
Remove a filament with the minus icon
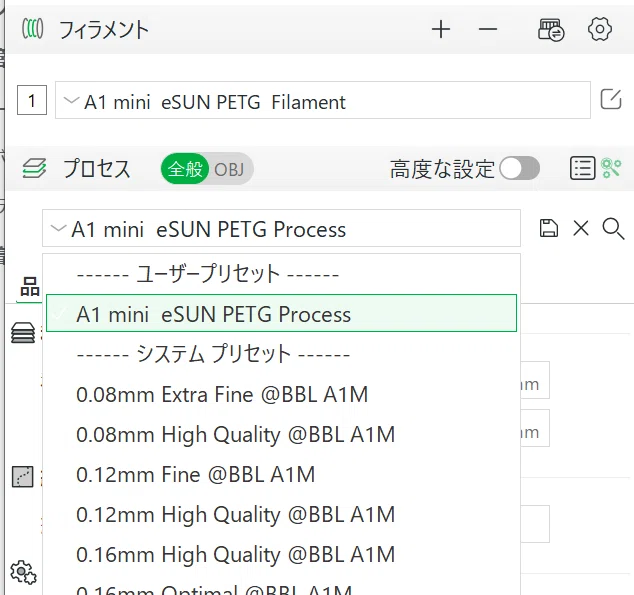pos(488,30)
